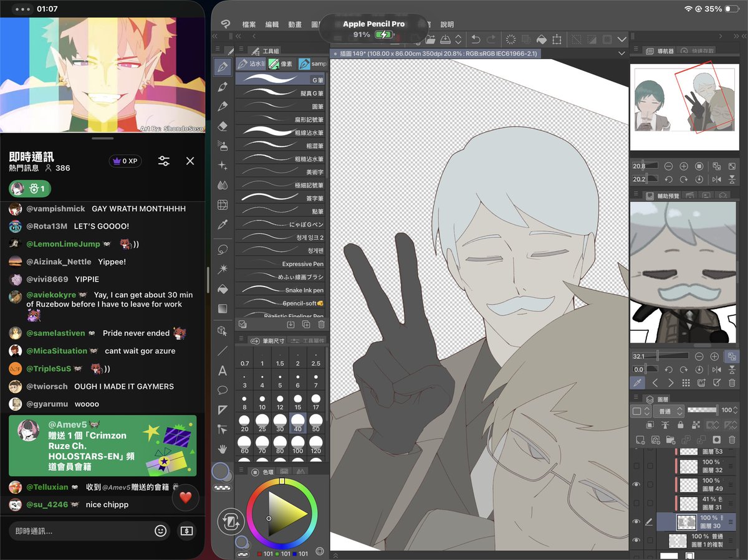Expand the command bar overflow chevron
Viewport: 748px width, 560px height.
tap(621, 39)
